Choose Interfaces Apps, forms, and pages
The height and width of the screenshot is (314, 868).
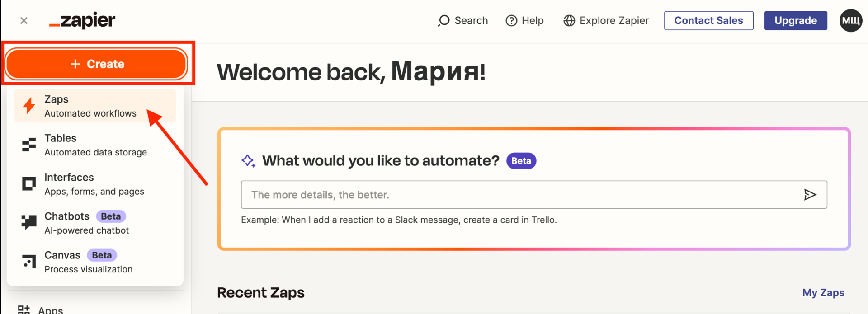pos(94,184)
